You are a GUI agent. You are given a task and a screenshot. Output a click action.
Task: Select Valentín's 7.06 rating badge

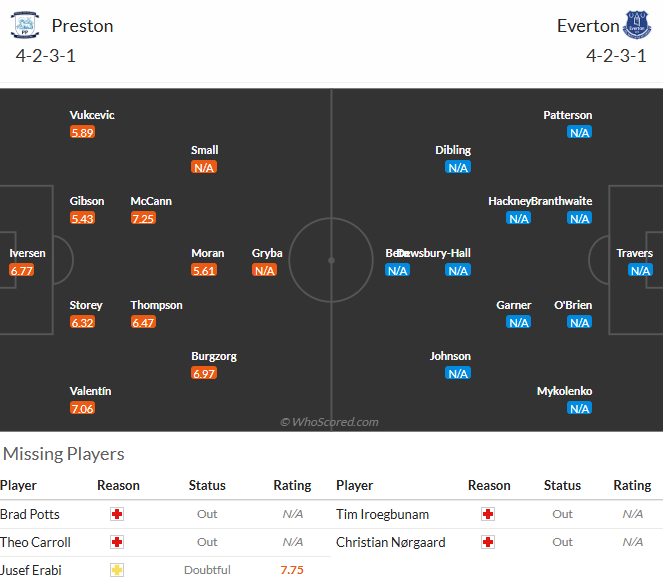[x=82, y=408]
